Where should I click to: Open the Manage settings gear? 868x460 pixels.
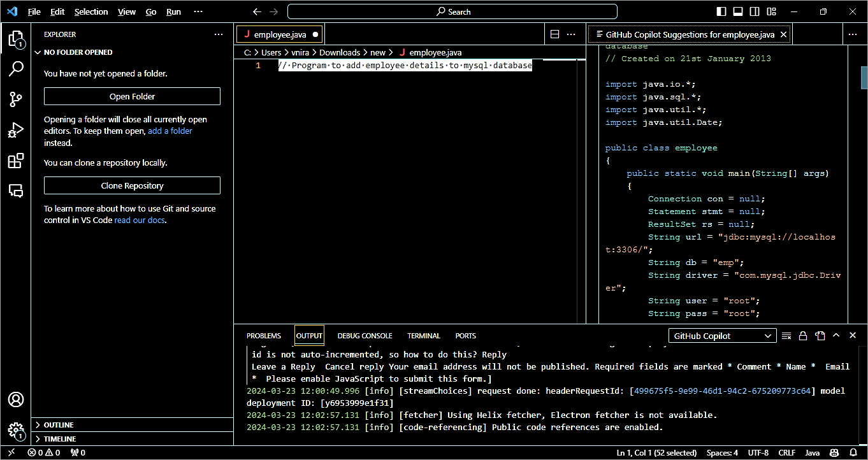click(x=15, y=430)
